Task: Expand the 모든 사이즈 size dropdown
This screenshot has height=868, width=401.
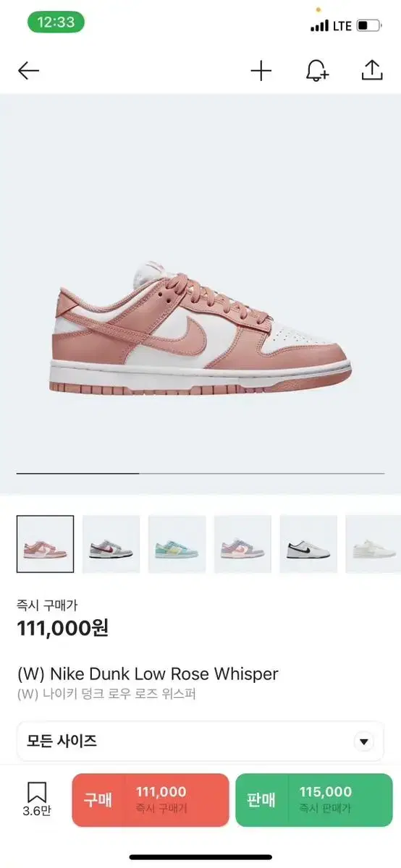Action: (200, 741)
